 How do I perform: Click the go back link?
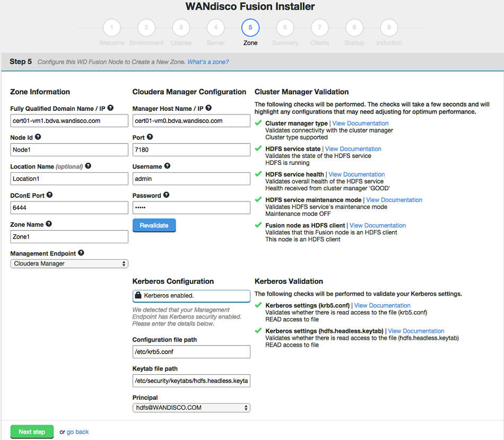[77, 432]
